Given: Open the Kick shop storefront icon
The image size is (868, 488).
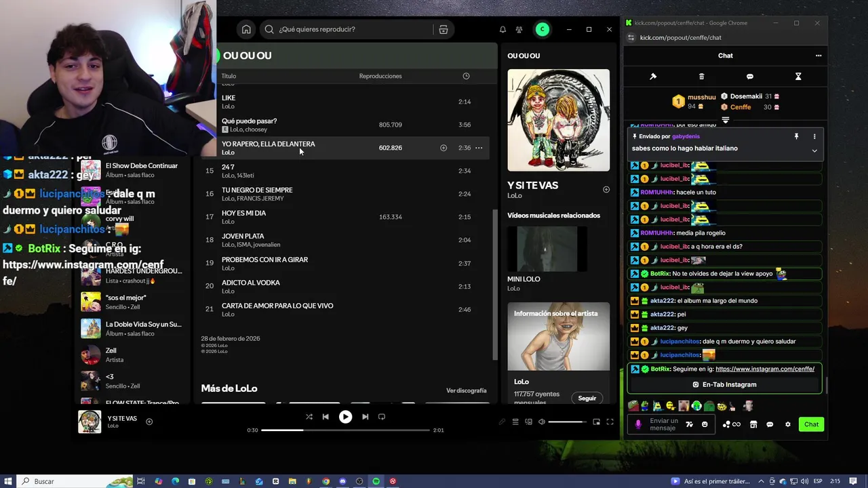Looking at the screenshot, I should [x=753, y=424].
